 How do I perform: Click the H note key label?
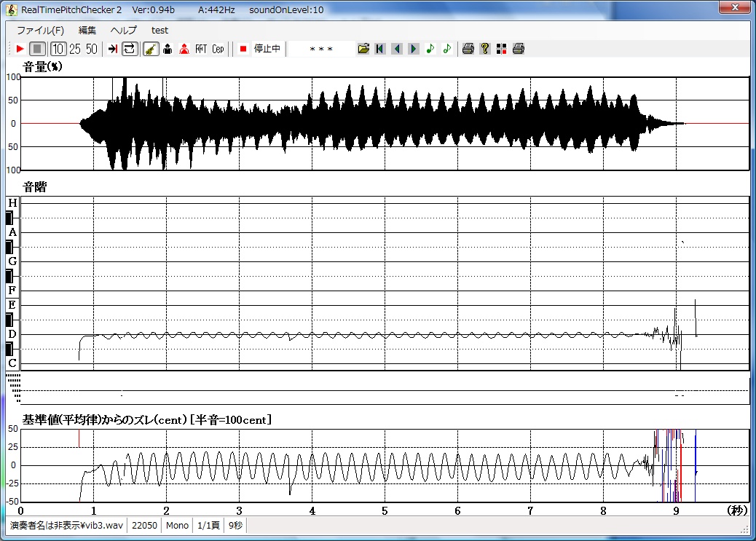pos(12,203)
